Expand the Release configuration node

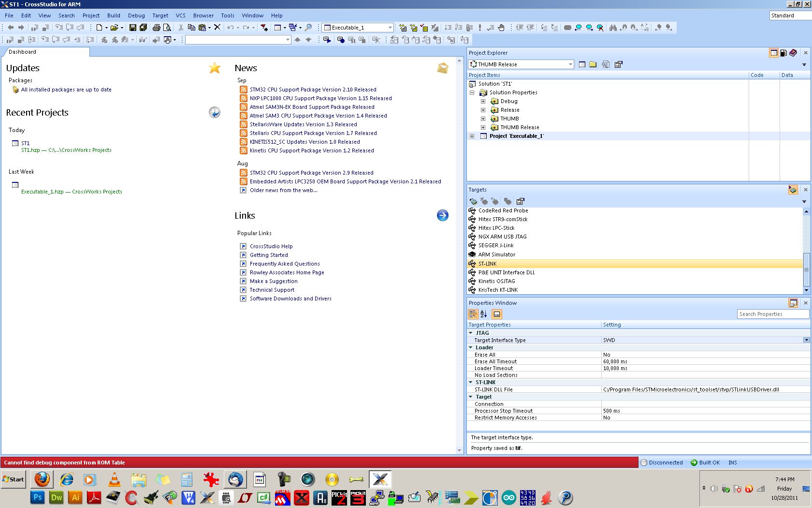click(483, 110)
